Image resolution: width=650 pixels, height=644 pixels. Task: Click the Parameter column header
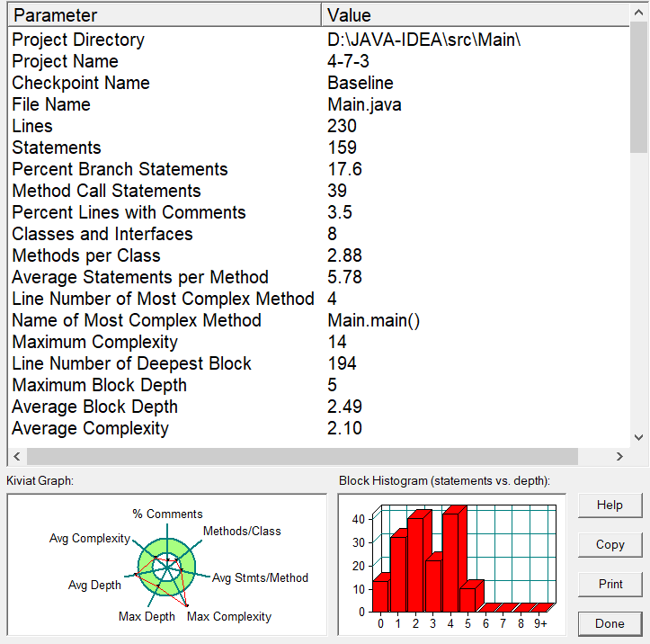165,15
